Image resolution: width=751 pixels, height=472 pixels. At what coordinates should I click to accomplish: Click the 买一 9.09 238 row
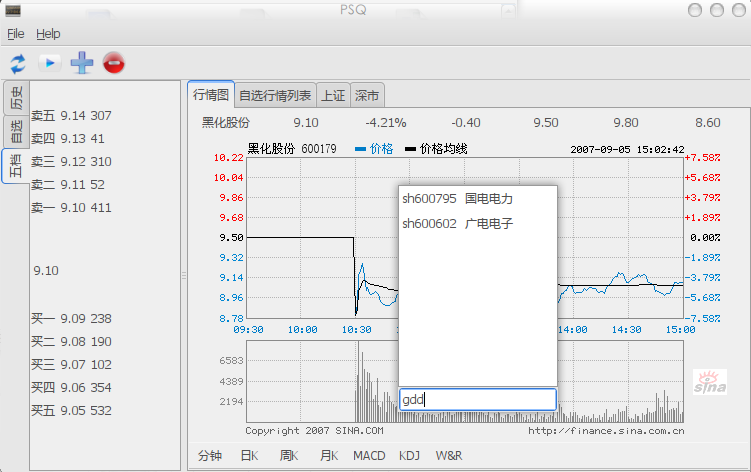point(71,319)
